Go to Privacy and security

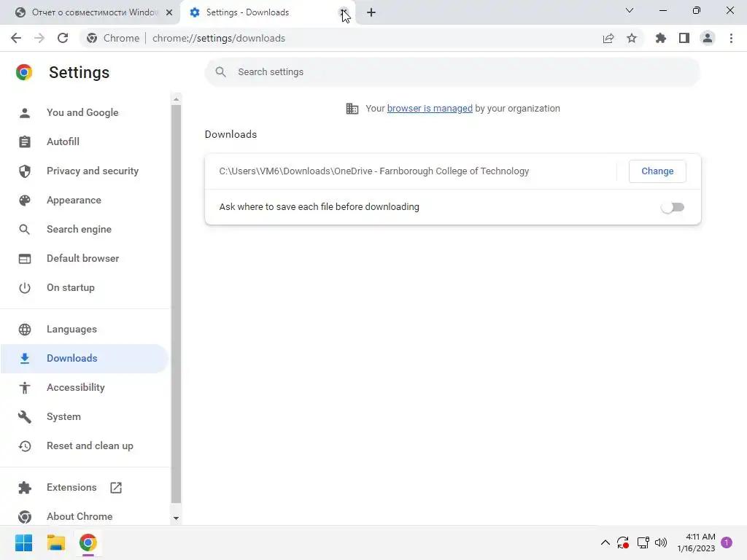coord(85,171)
